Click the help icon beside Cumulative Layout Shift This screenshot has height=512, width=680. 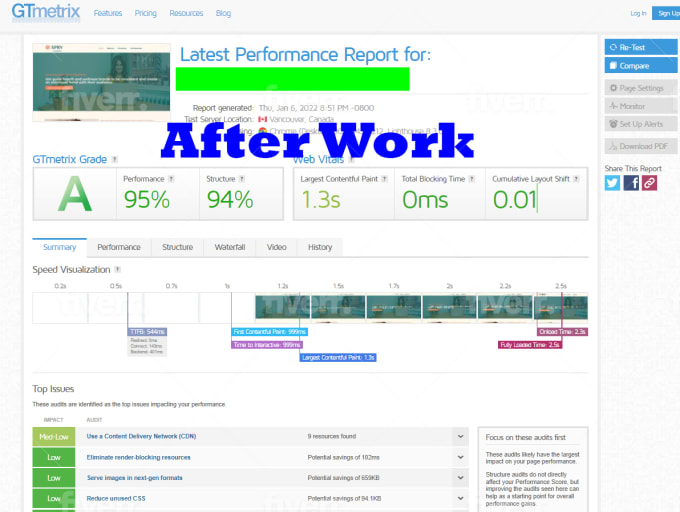[x=576, y=179]
